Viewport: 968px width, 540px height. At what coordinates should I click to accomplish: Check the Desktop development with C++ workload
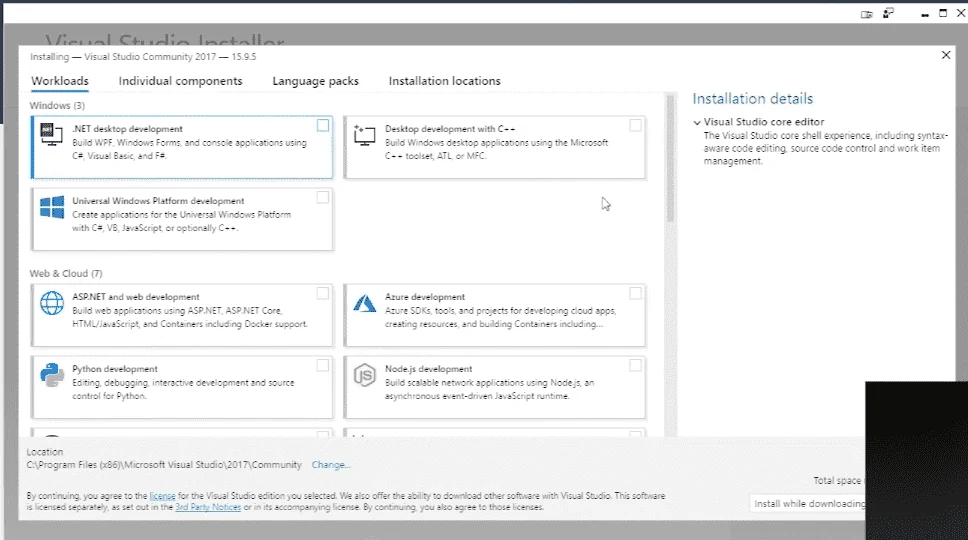coord(635,125)
